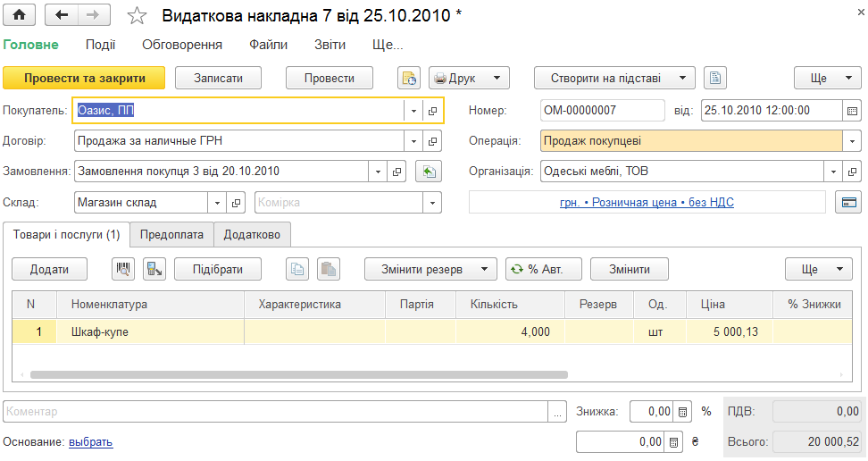Paste rows icon in goods toolbar
The height and width of the screenshot is (461, 868).
coord(329,269)
